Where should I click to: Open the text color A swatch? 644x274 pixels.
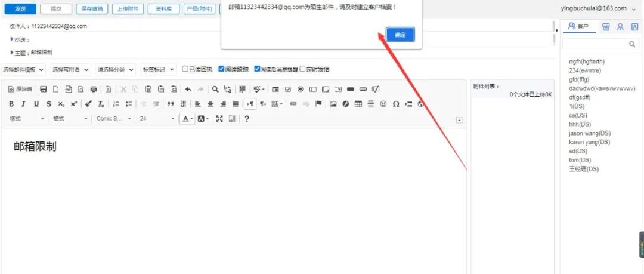pyautogui.click(x=185, y=118)
